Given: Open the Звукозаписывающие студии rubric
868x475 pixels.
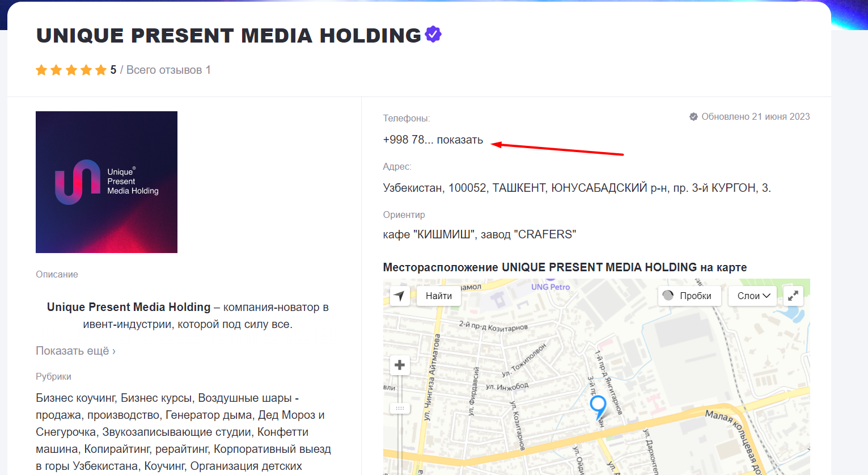Looking at the screenshot, I should 176,432.
